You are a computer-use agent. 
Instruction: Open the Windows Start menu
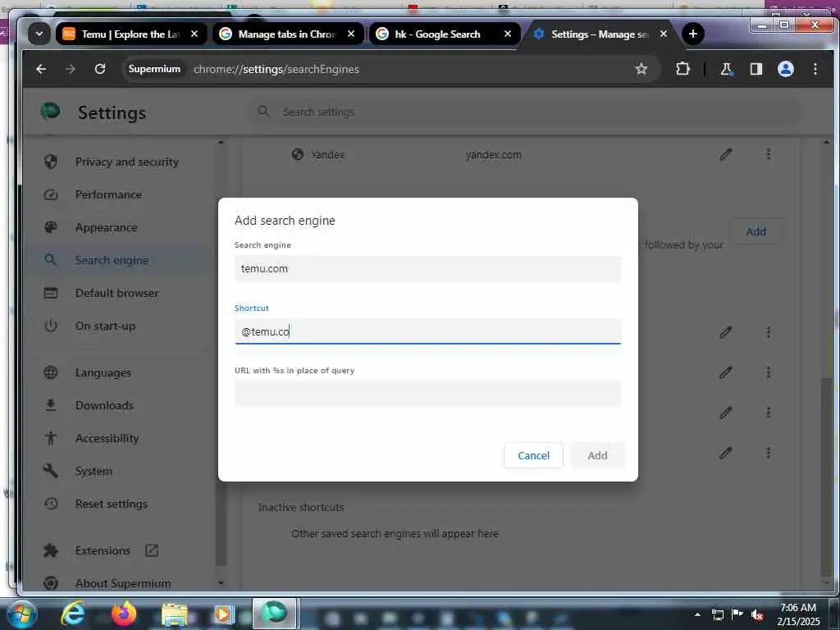21,614
